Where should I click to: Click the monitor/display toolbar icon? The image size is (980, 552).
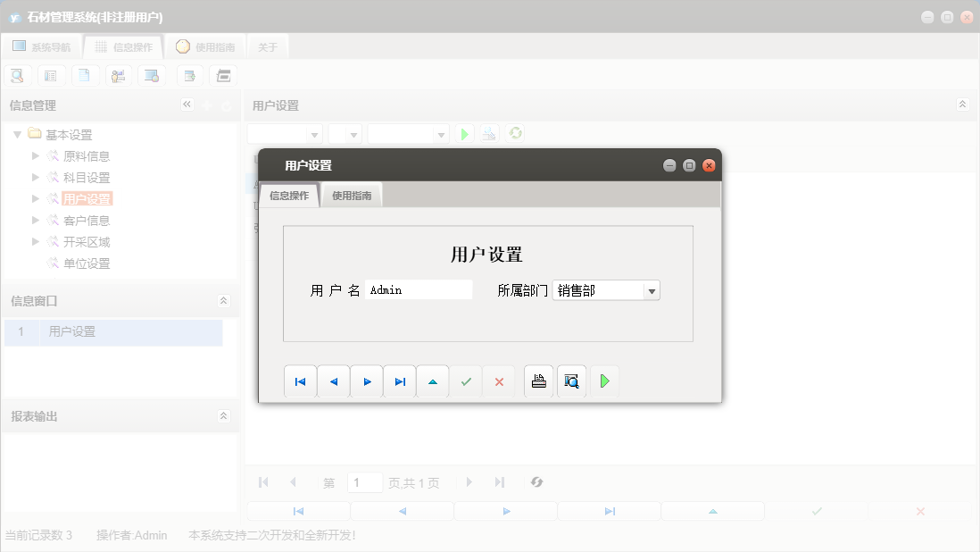[152, 75]
